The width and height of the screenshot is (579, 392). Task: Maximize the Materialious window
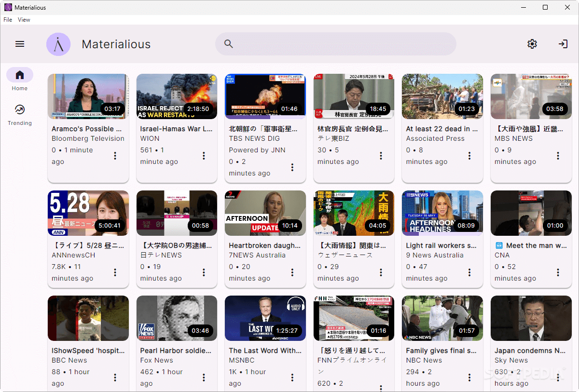coord(545,7)
